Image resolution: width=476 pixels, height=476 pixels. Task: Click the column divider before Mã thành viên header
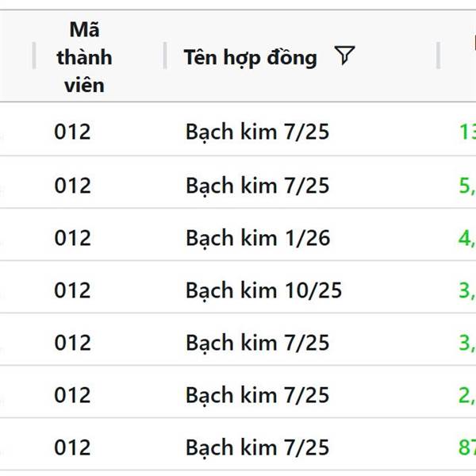[x=34, y=56]
